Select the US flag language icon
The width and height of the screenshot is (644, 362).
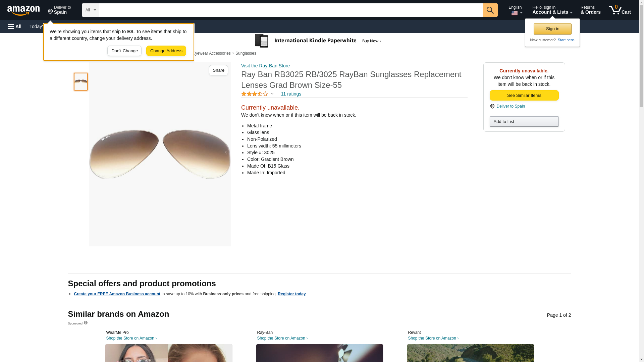(514, 13)
